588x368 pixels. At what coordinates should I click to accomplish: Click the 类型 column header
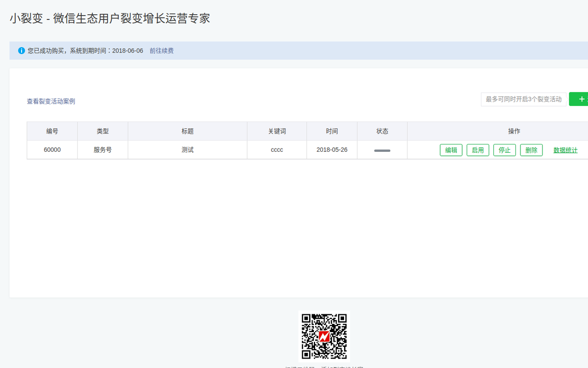point(103,131)
